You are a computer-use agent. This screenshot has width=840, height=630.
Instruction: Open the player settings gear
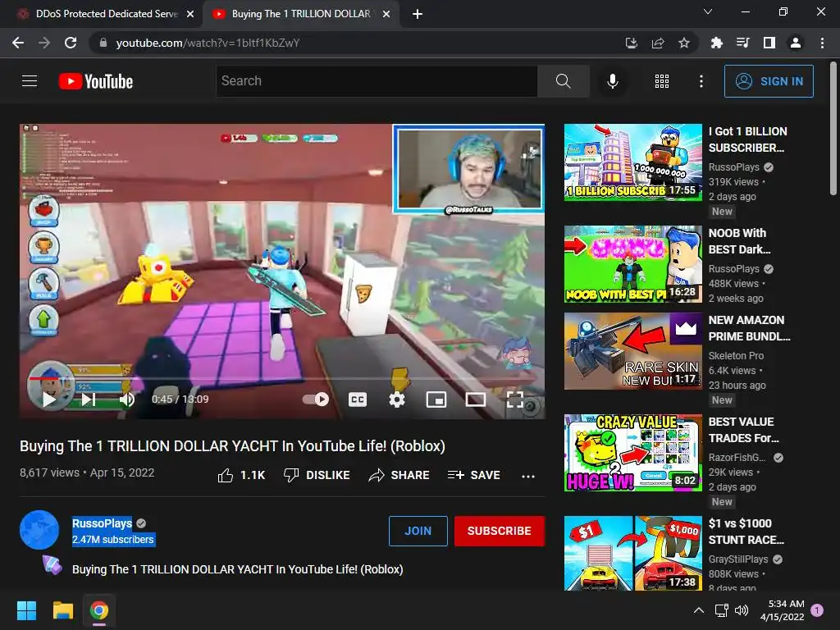coord(396,399)
